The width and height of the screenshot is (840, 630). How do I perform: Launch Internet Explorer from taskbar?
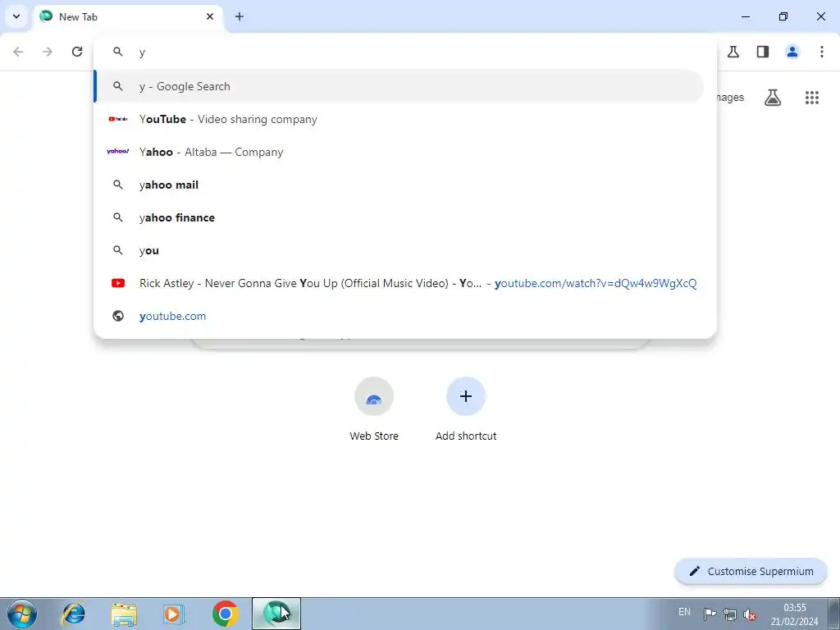[73, 614]
